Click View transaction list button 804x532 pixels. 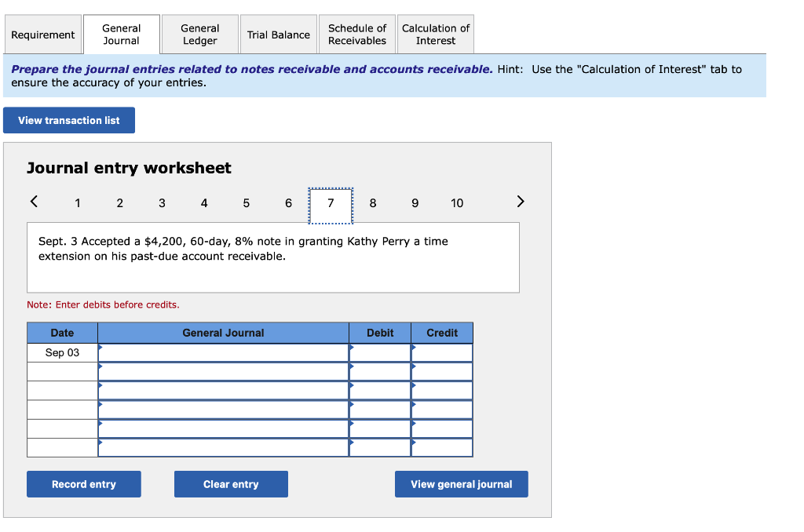click(69, 120)
